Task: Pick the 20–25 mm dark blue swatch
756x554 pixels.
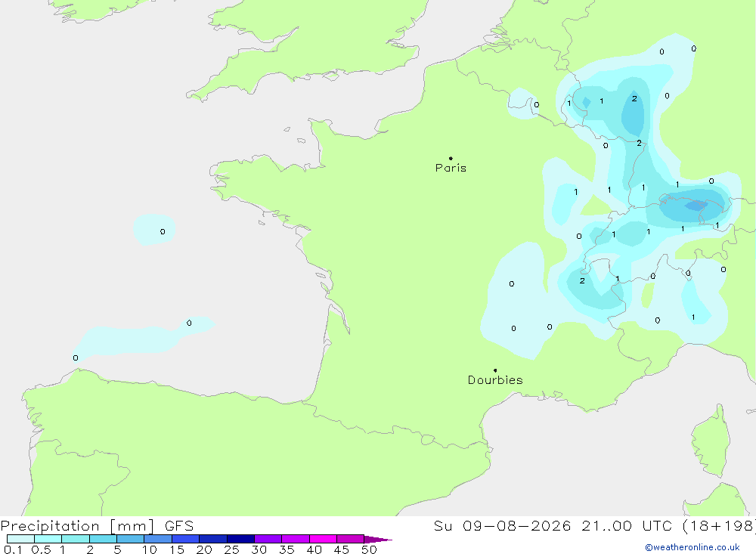Action: 212,539
